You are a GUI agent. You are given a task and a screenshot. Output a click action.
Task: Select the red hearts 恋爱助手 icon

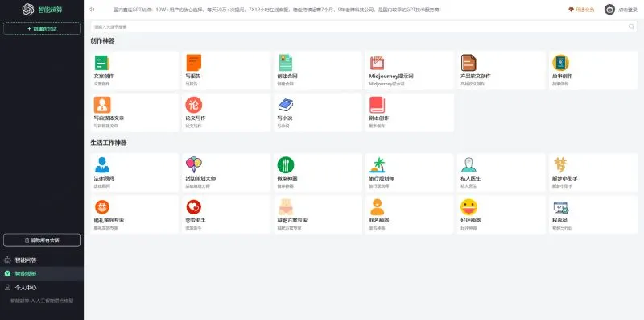coord(194,207)
